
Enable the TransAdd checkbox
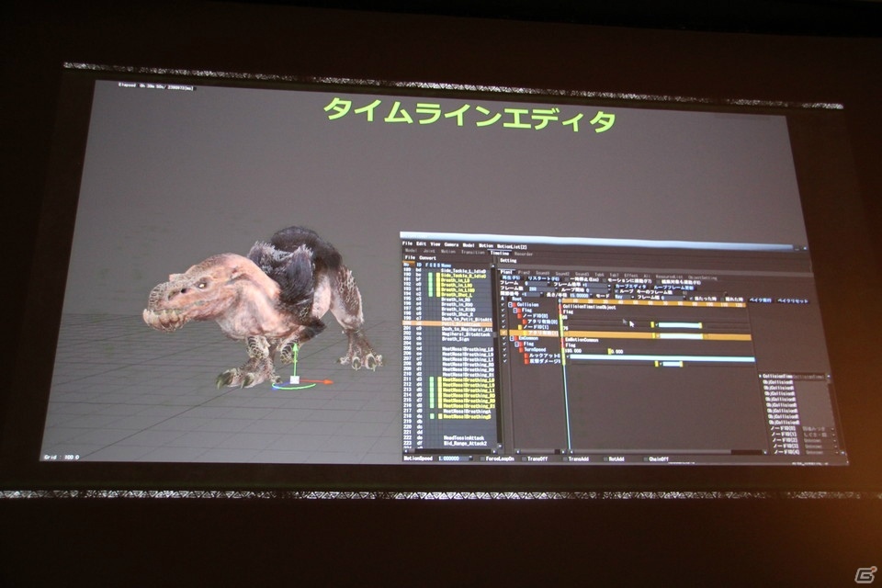click(x=565, y=458)
